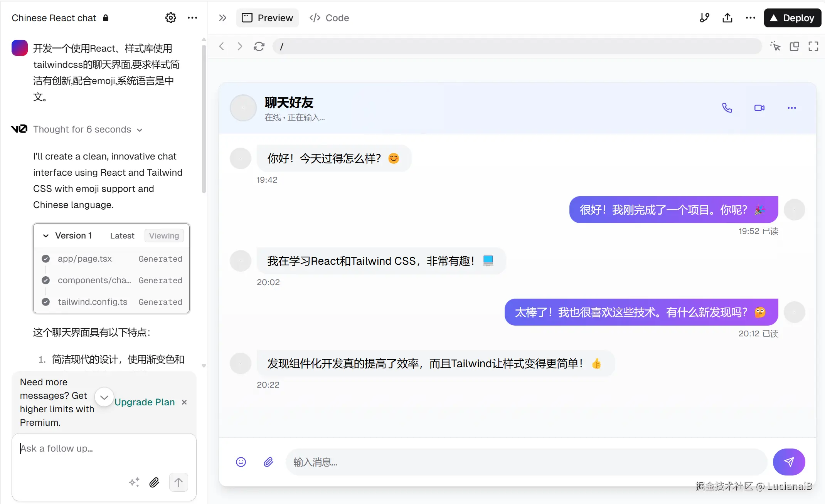Toggle the element selector cursor tool
The image size is (825, 504).
pyautogui.click(x=775, y=46)
